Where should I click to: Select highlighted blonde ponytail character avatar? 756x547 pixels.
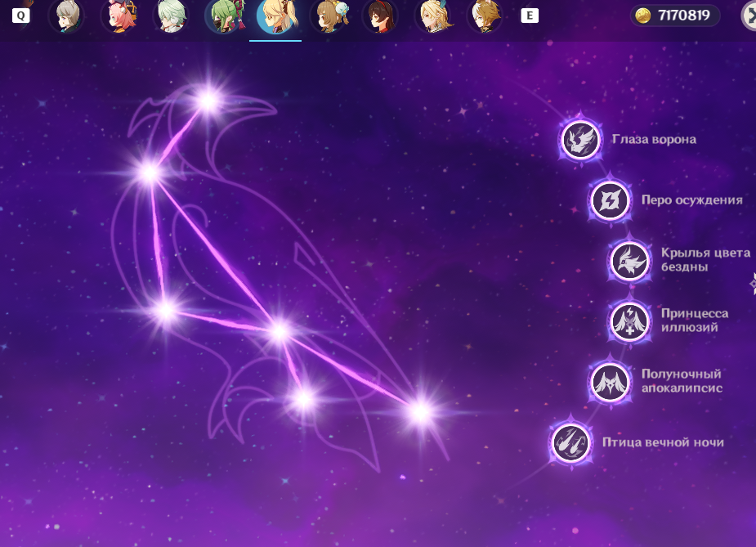[275, 16]
